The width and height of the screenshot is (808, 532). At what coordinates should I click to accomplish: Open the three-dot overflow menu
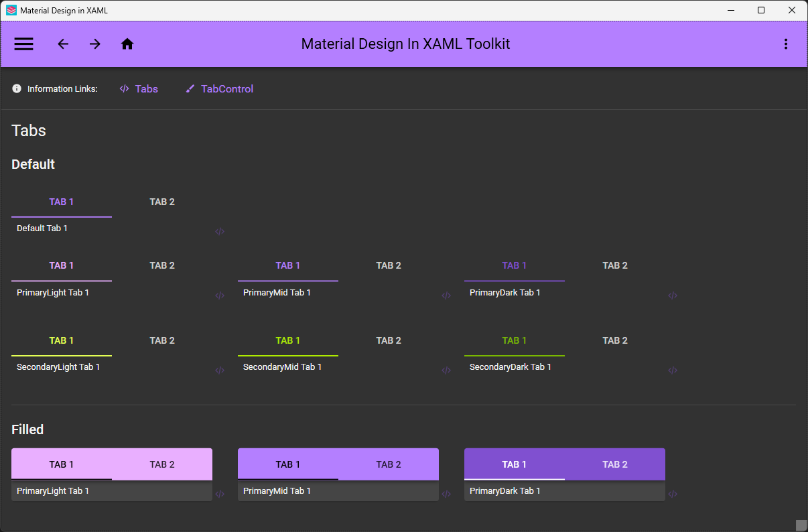click(786, 44)
